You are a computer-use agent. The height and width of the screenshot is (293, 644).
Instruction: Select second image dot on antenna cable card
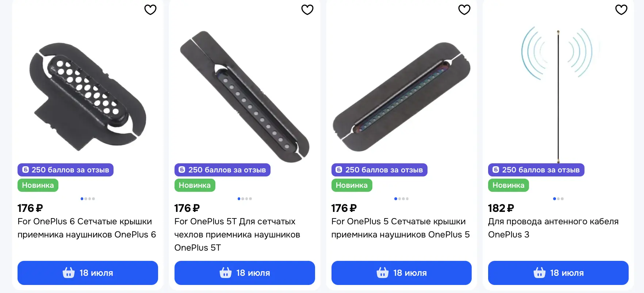(x=559, y=199)
